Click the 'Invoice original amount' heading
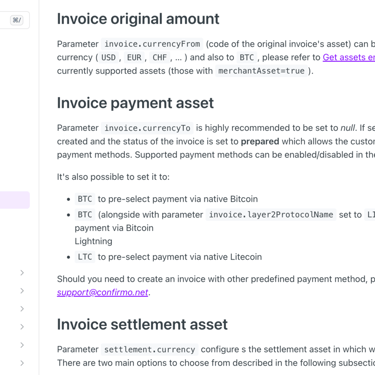The height and width of the screenshot is (375, 375). (138, 19)
